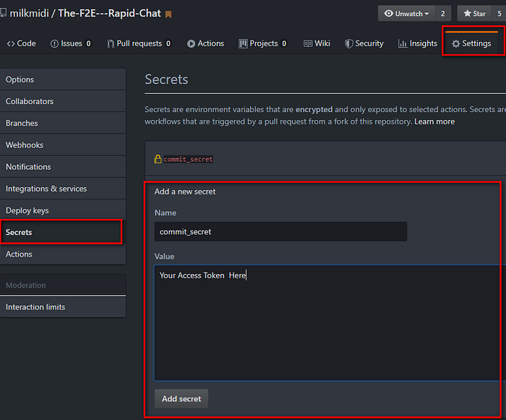Open Collaborators in settings sidebar
The width and height of the screenshot is (506, 420).
63,101
